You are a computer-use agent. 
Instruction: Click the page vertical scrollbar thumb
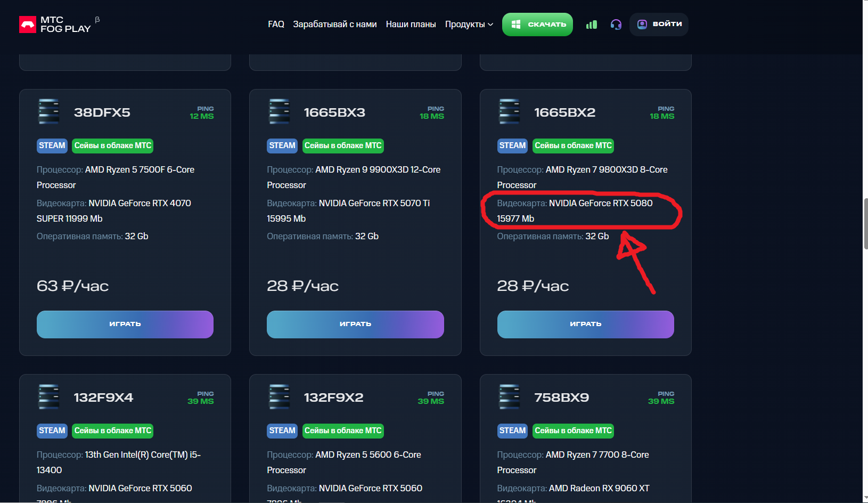pyautogui.click(x=865, y=223)
